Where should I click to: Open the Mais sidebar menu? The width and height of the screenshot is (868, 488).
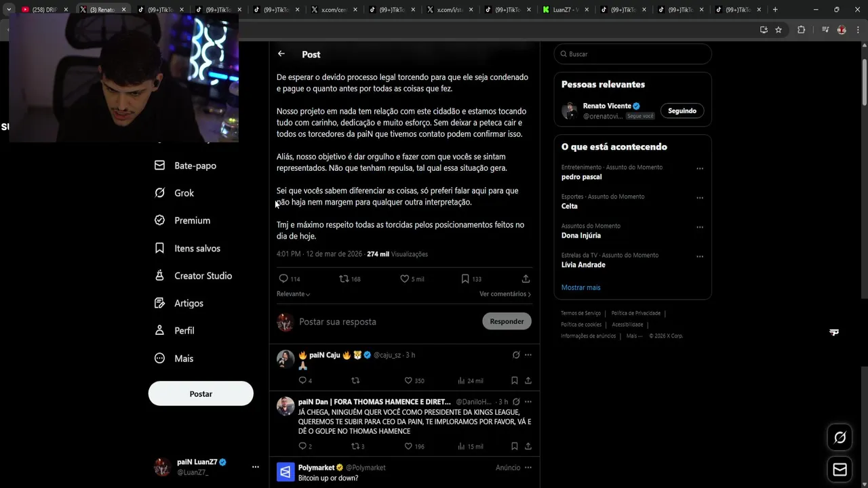point(174,359)
